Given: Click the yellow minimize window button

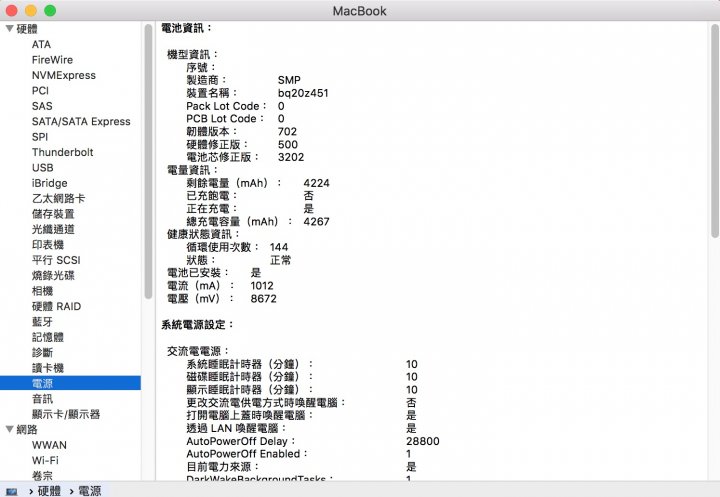Looking at the screenshot, I should (x=31, y=11).
